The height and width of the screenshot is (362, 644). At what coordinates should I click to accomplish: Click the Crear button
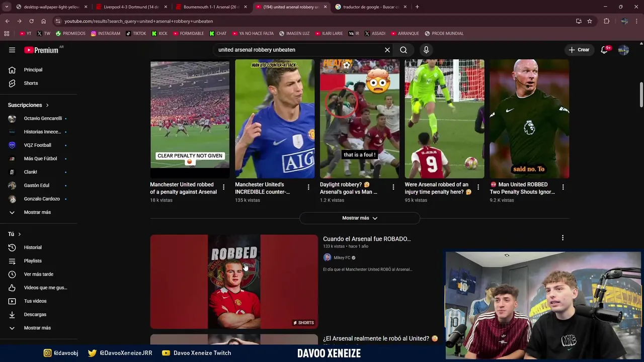[579, 50]
